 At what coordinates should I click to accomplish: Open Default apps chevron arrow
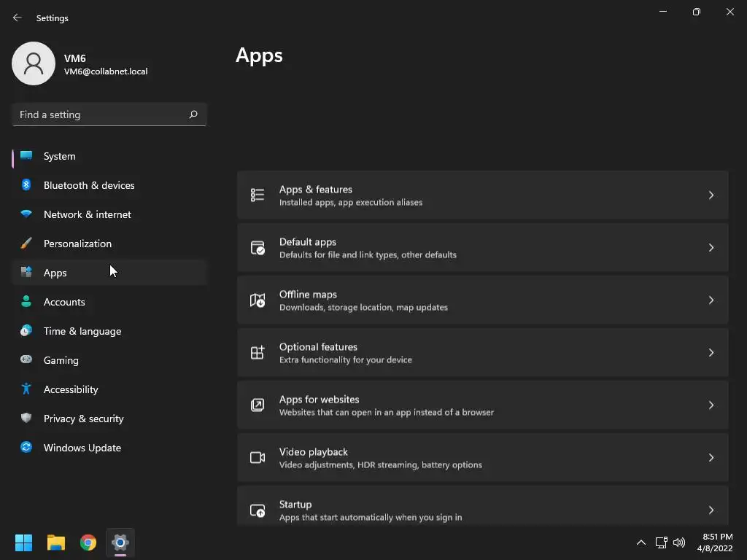711,248
